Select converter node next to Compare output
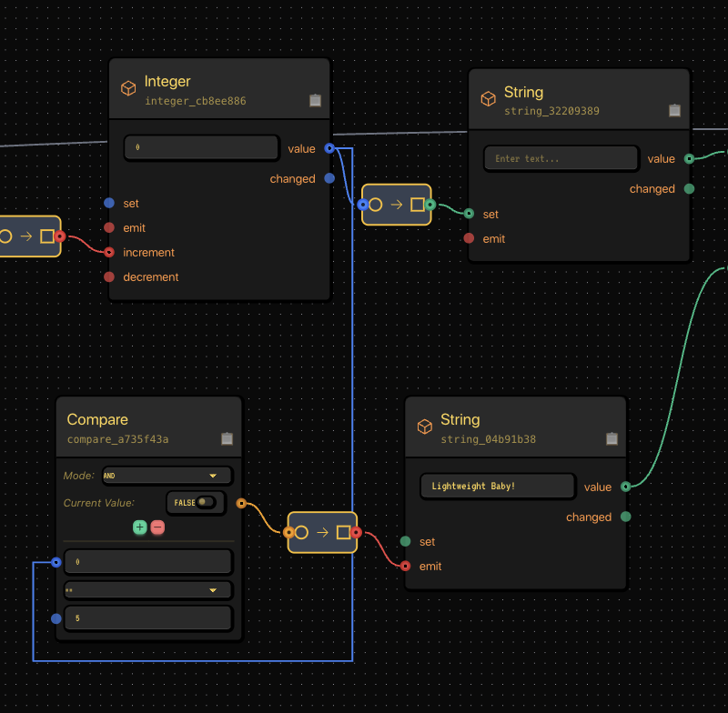The image size is (728, 713). point(322,532)
